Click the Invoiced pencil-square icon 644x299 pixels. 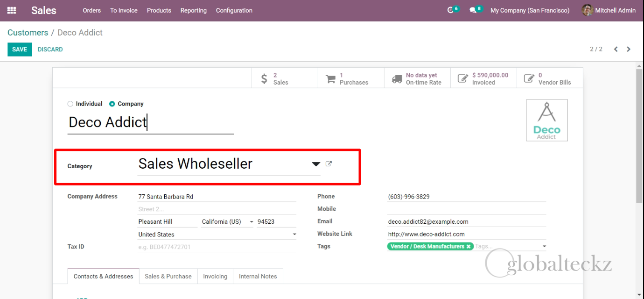(463, 78)
